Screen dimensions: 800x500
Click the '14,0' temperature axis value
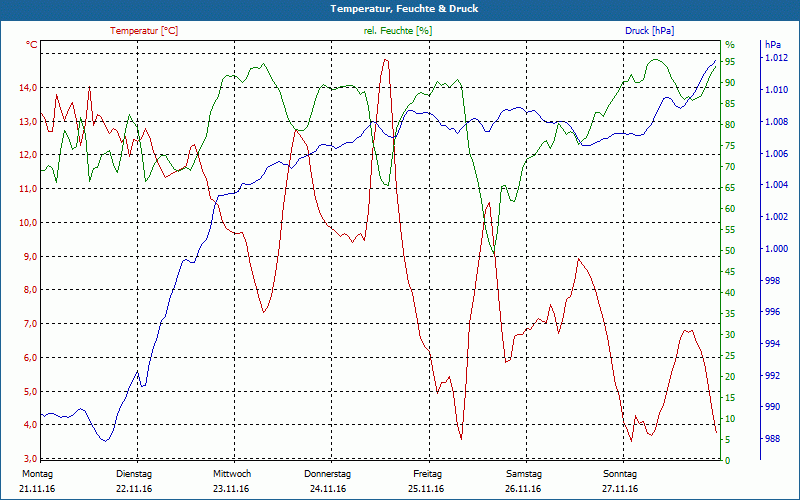pyautogui.click(x=28, y=88)
